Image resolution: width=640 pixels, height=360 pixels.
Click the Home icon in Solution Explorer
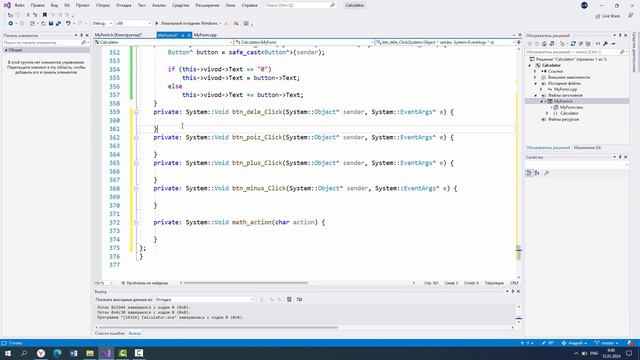[x=544, y=44]
